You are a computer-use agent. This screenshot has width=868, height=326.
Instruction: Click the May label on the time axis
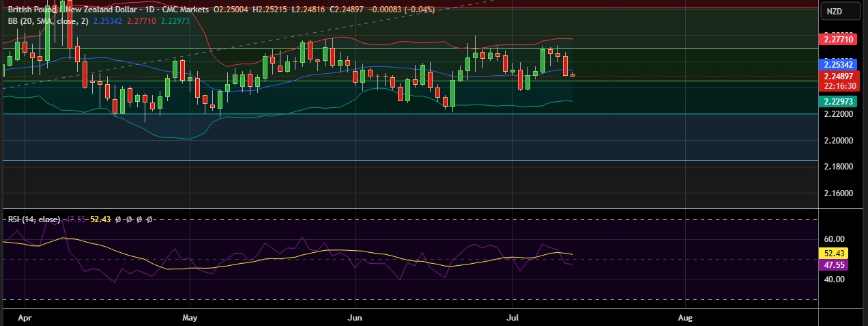click(x=190, y=318)
